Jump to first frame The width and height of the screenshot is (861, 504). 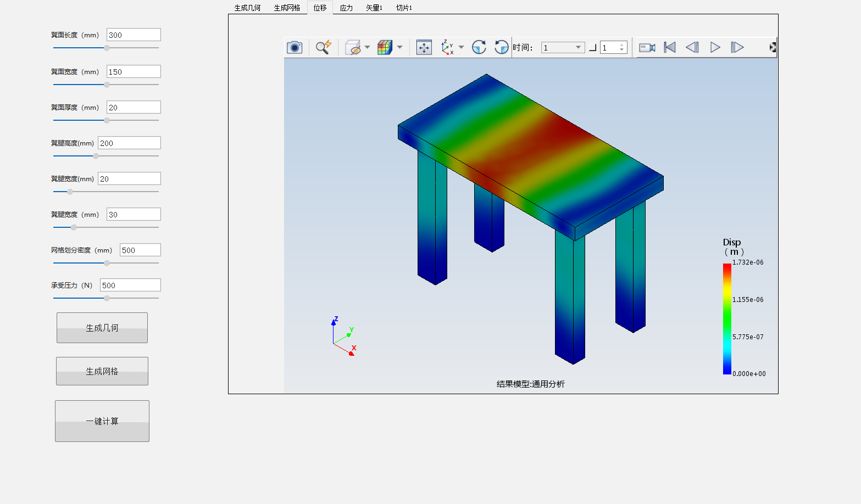click(670, 47)
